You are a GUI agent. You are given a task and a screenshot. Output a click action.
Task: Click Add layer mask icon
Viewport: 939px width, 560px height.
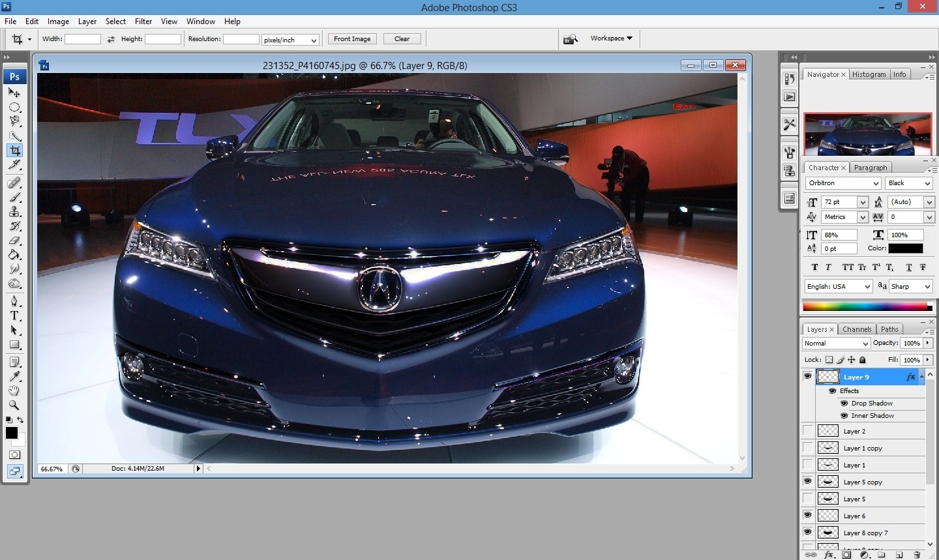[846, 555]
